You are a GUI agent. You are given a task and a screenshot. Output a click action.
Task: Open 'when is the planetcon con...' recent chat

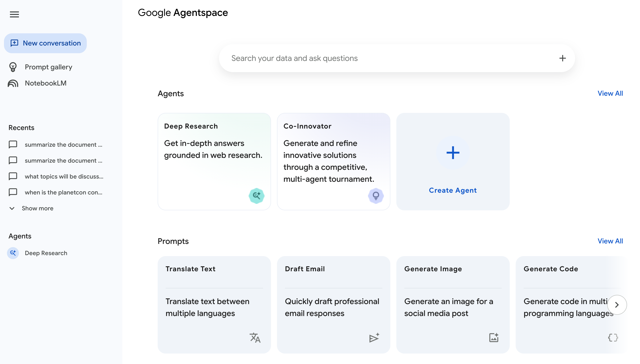(x=63, y=192)
